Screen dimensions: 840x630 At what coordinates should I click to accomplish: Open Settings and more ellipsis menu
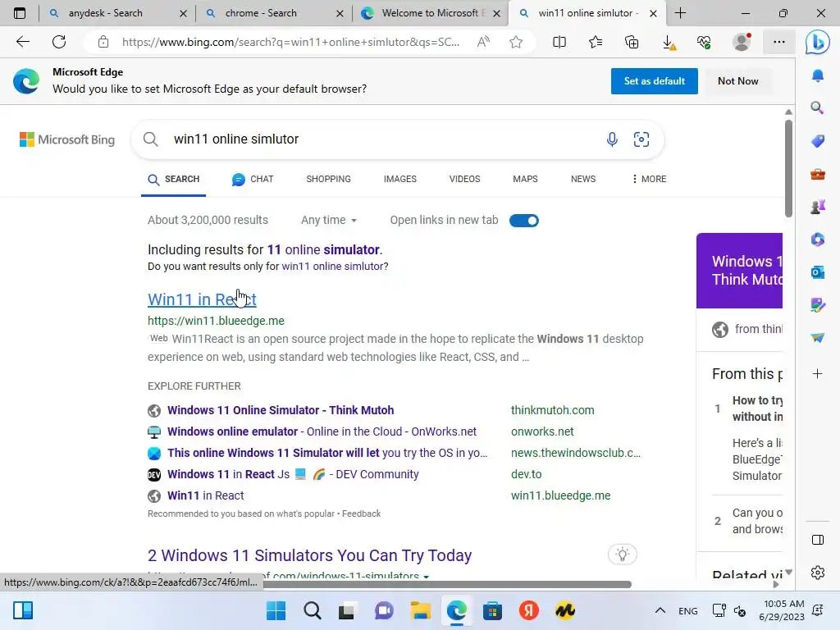(779, 42)
